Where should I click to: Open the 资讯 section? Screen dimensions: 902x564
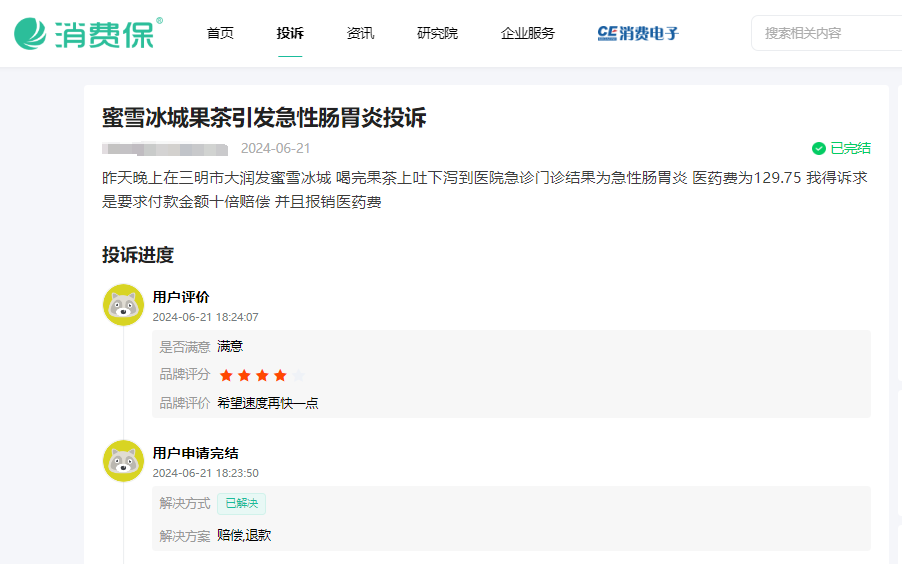(360, 33)
